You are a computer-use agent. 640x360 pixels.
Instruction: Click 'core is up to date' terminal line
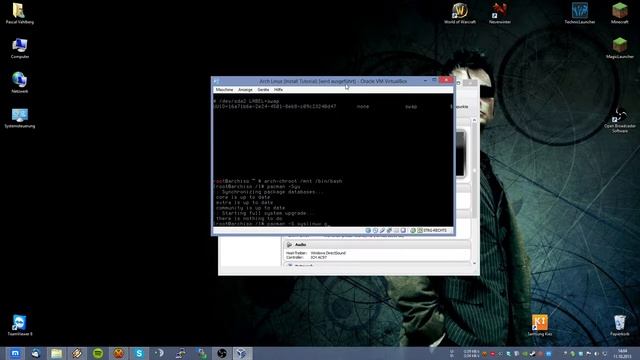[243, 197]
